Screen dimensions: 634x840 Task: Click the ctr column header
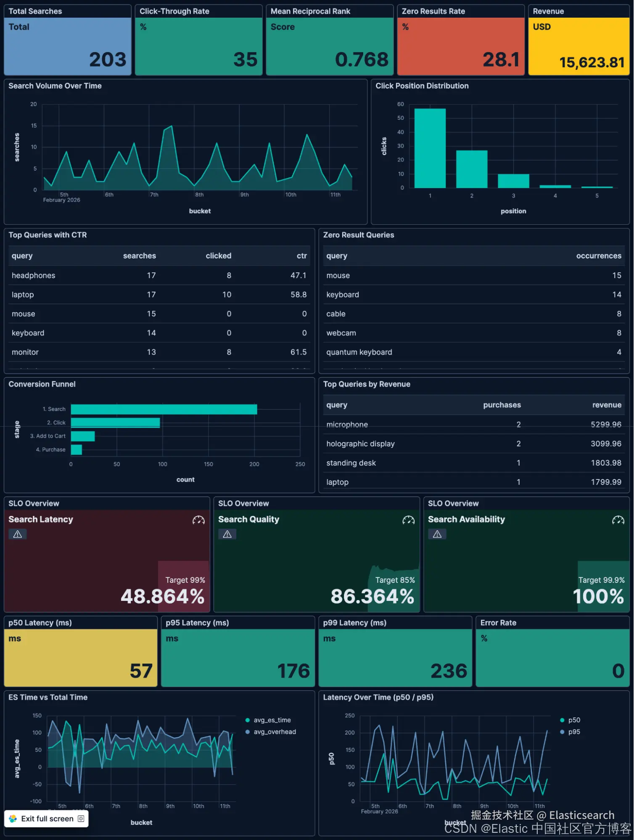[x=302, y=256]
